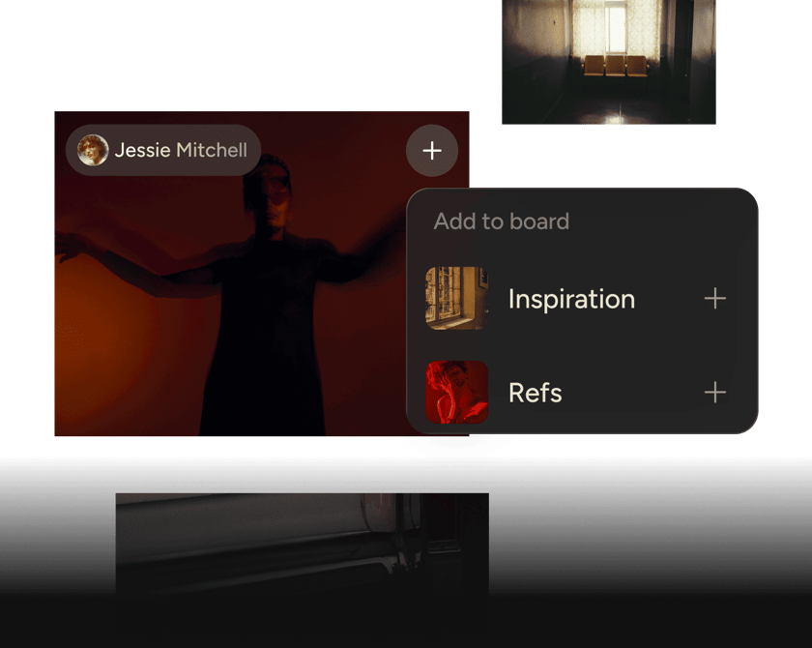Open the Refs board red thumbnail
Screen dimensions: 812x648
click(456, 392)
